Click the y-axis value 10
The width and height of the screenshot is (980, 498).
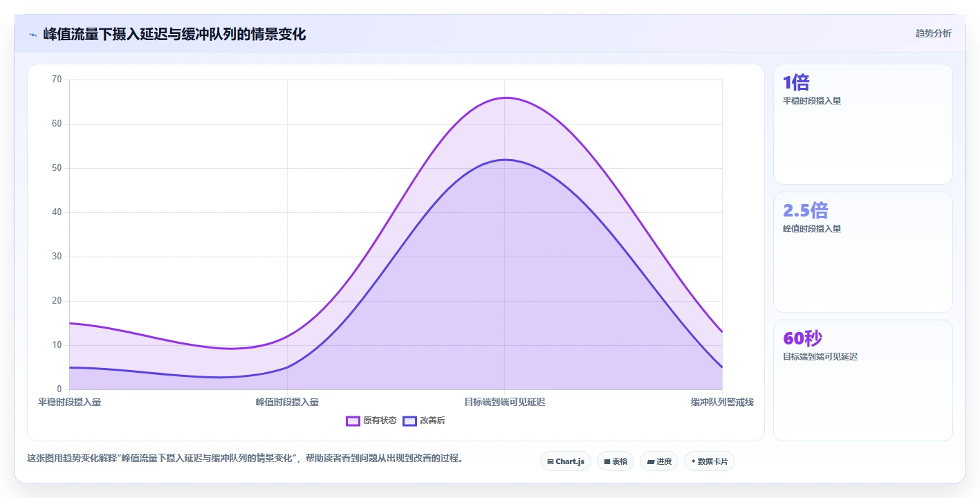[57, 345]
